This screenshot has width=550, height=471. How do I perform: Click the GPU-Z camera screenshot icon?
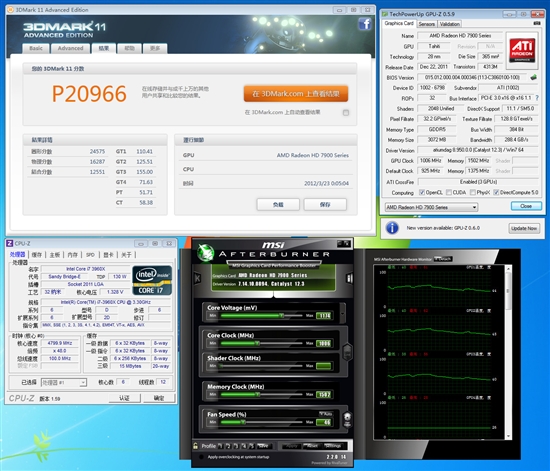537,23
